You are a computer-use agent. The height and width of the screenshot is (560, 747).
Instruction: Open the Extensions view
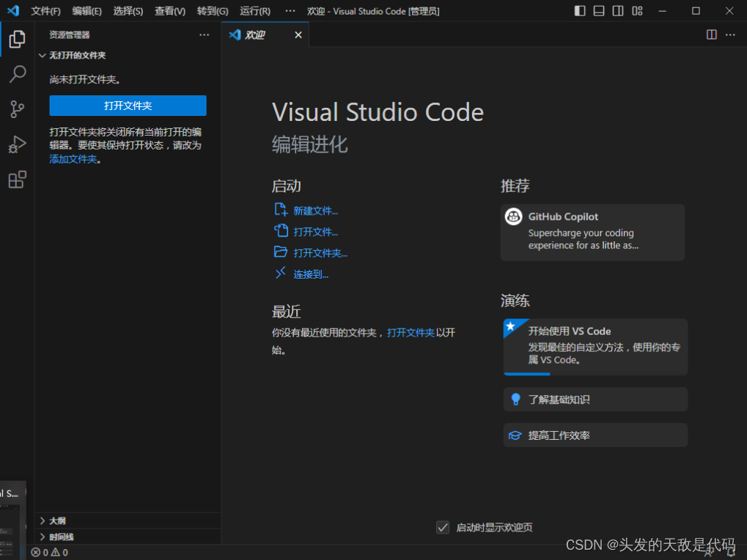click(x=17, y=180)
